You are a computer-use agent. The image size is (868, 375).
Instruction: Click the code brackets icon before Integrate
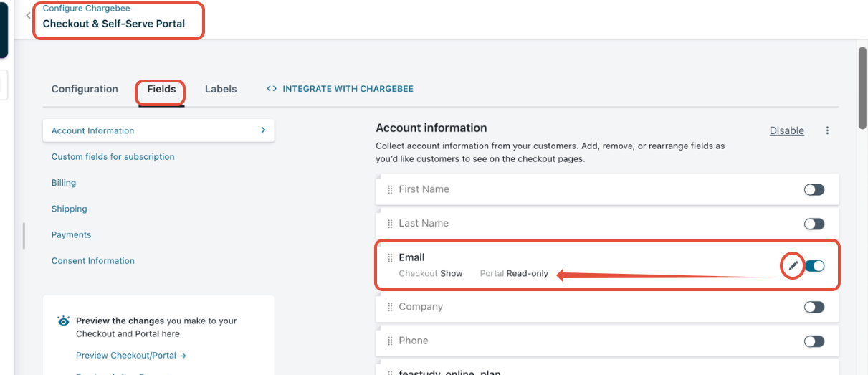tap(272, 89)
